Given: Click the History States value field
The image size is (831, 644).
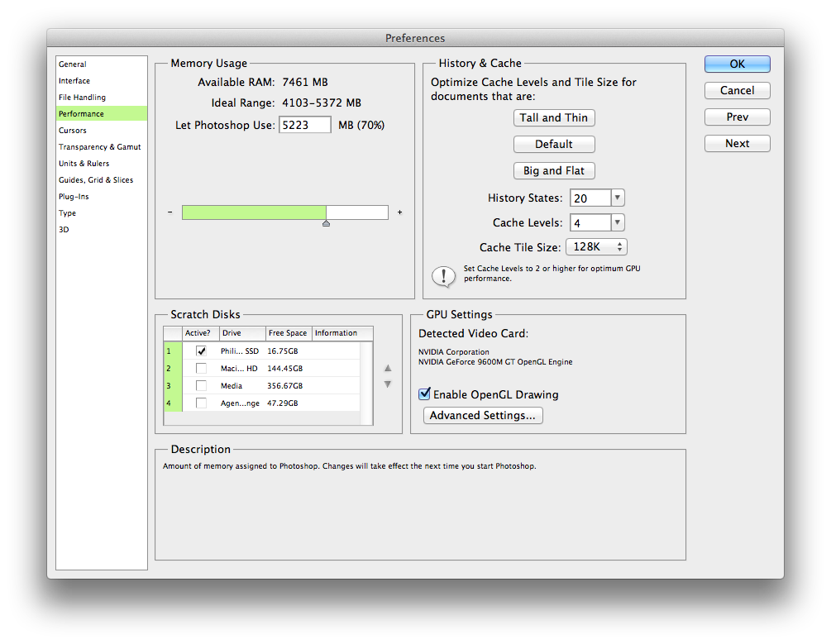Looking at the screenshot, I should pyautogui.click(x=590, y=198).
